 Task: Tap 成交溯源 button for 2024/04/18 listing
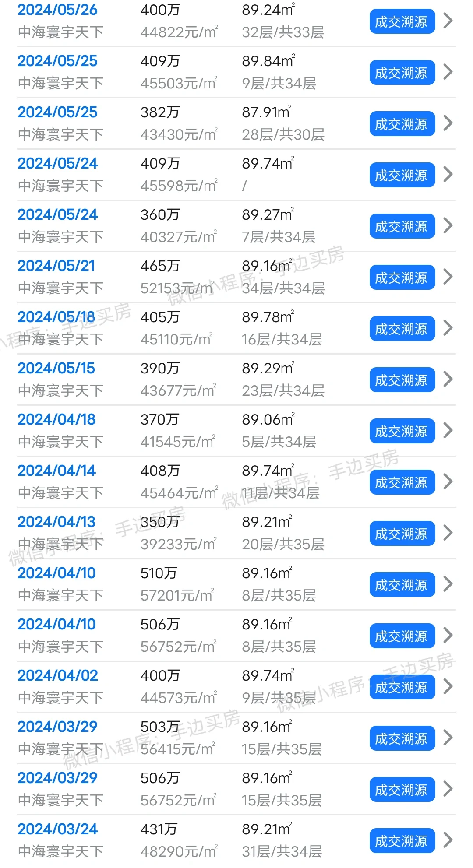click(402, 431)
